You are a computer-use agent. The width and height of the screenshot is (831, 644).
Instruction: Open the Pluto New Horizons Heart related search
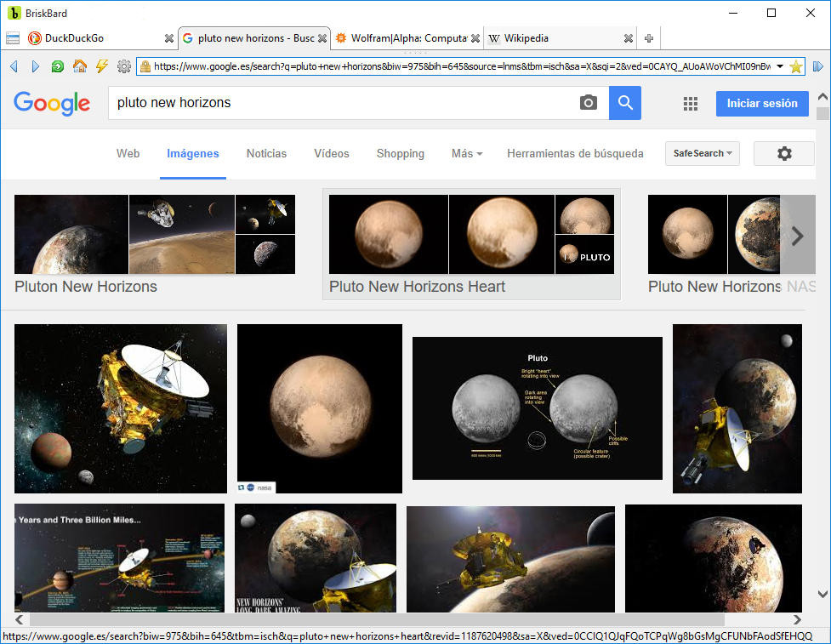pyautogui.click(x=472, y=244)
